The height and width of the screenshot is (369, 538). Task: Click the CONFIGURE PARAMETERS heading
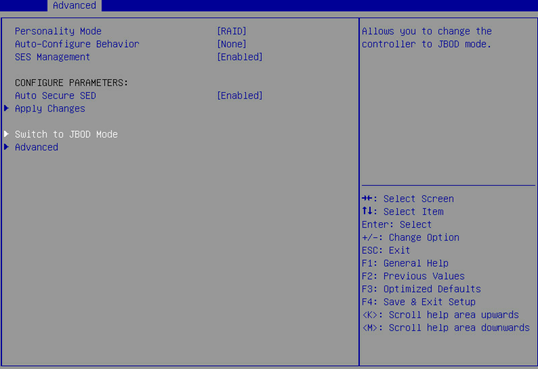[71, 83]
